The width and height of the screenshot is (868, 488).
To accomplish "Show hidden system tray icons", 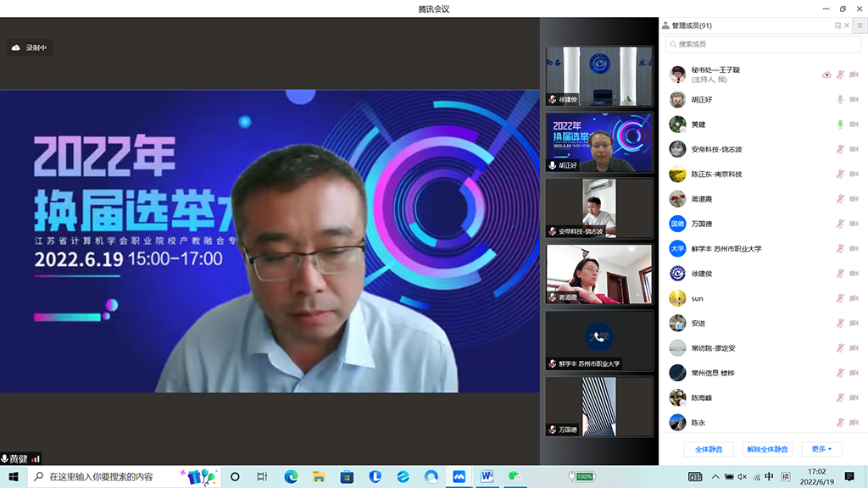I will 715,477.
